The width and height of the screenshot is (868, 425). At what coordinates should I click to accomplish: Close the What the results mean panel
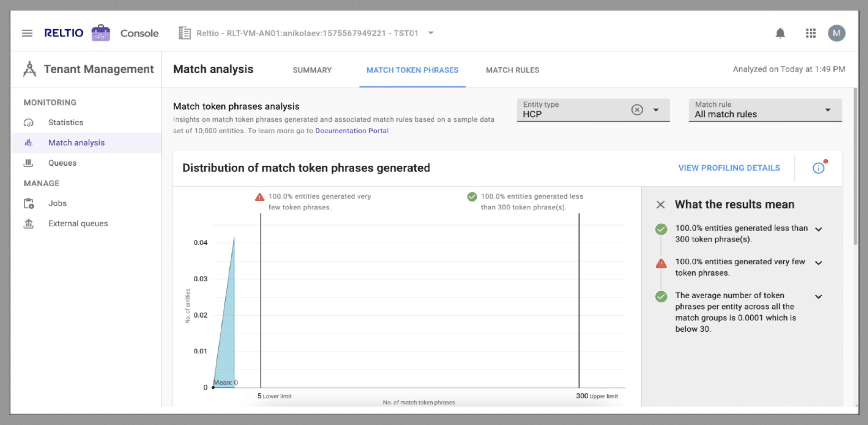coord(660,204)
